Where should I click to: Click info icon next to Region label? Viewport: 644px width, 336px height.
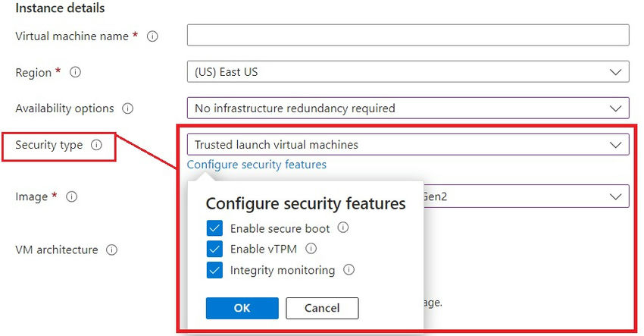tap(75, 73)
